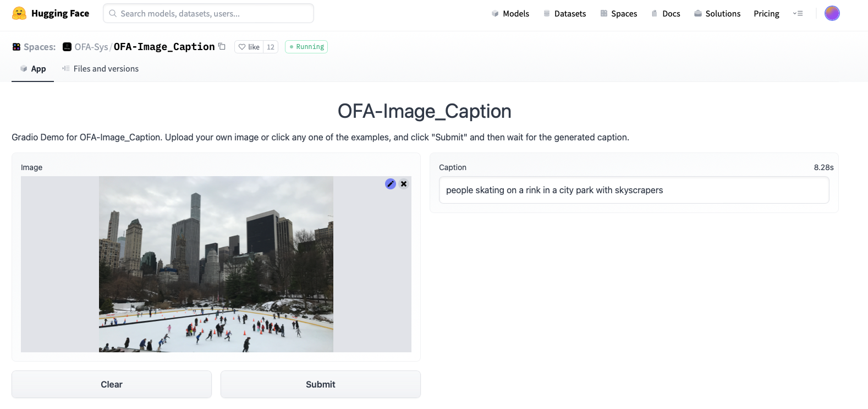This screenshot has width=868, height=409.
Task: Click the 8.28s processing time text
Action: pos(823,167)
